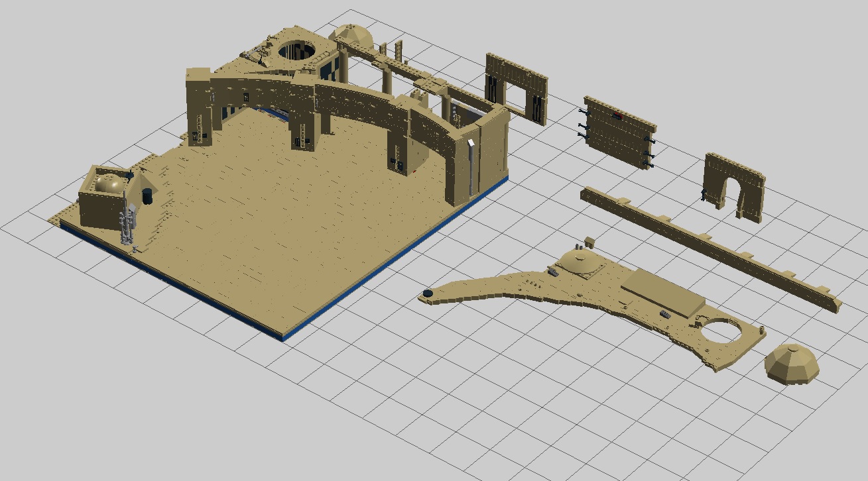This screenshot has width=868, height=481.
Task: Click the black barrel beside the small hut
Action: 147,195
